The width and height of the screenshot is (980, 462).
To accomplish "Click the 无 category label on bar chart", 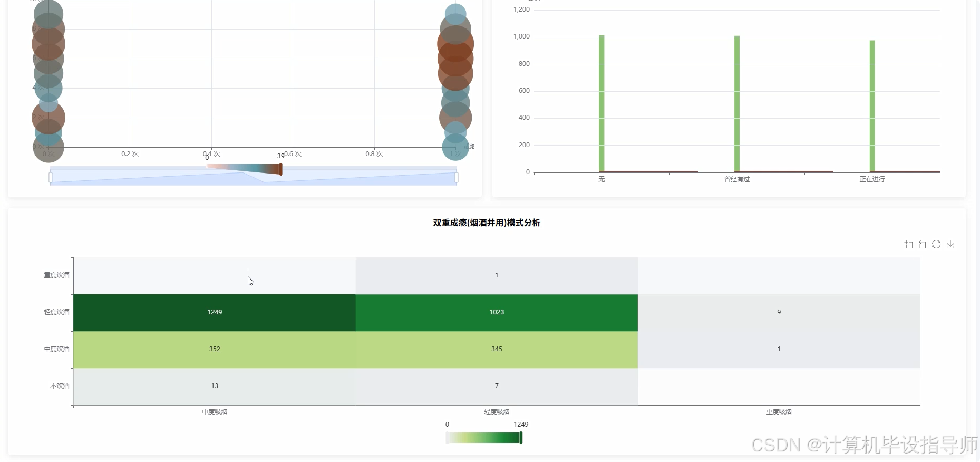I will pos(601,179).
